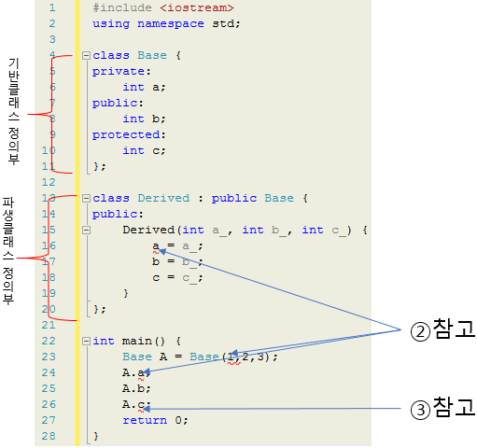
Task: Collapse the class Base block
Action: click(x=86, y=56)
